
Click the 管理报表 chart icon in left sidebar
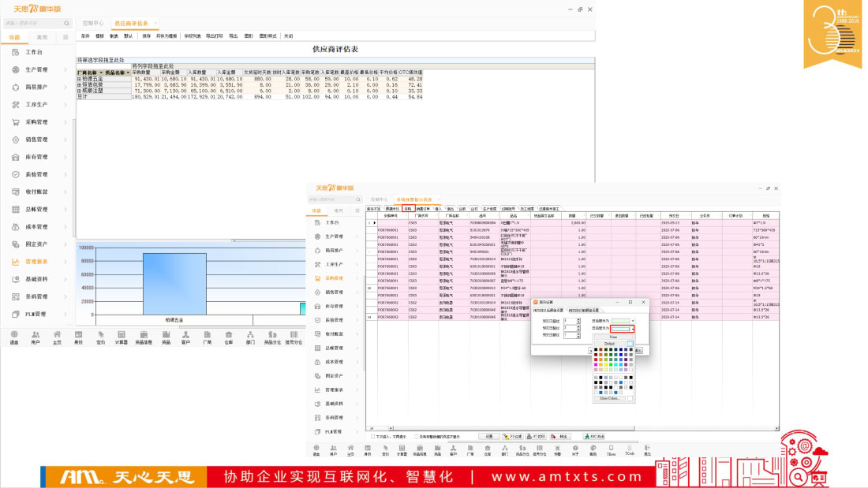(x=16, y=262)
